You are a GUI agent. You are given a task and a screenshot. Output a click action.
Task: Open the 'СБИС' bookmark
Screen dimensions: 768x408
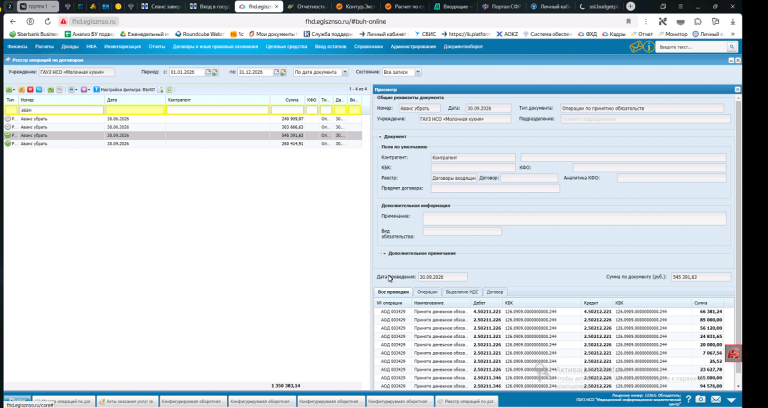[425, 34]
